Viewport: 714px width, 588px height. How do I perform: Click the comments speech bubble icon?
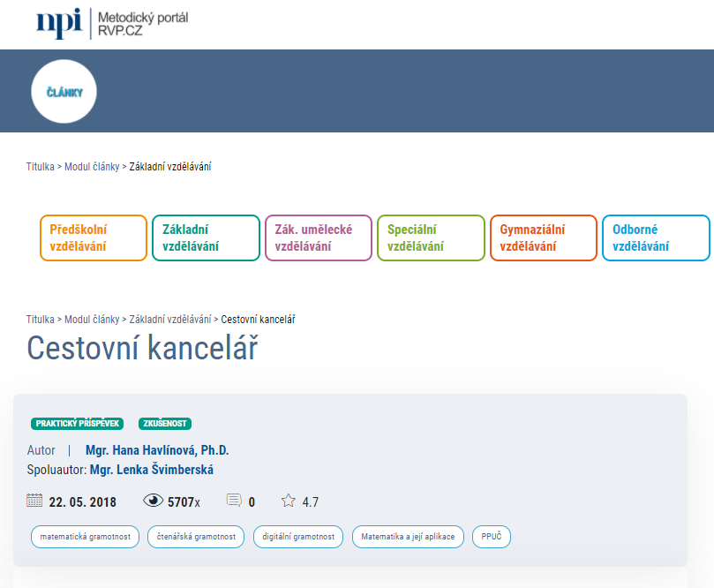(x=234, y=501)
